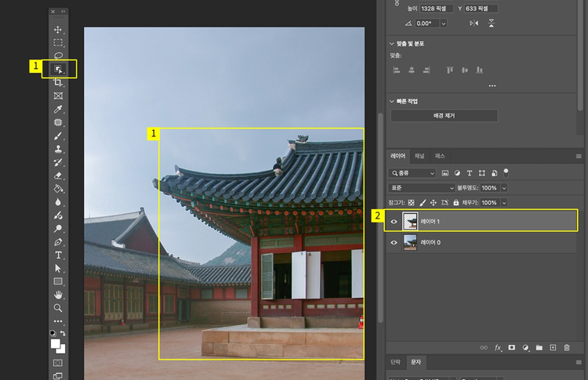Viewport: 588px width, 380px height.
Task: Open the 패스 tab
Action: coord(440,157)
